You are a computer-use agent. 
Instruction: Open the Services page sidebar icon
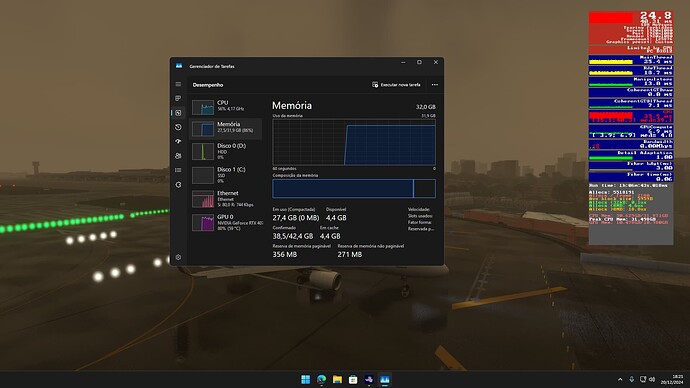pyautogui.click(x=178, y=185)
